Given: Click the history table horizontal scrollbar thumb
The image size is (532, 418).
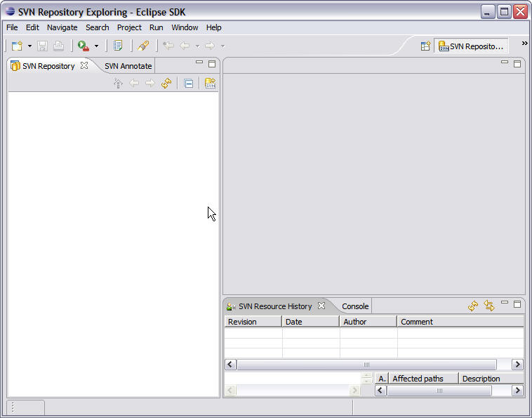Looking at the screenshot, I should pos(366,365).
